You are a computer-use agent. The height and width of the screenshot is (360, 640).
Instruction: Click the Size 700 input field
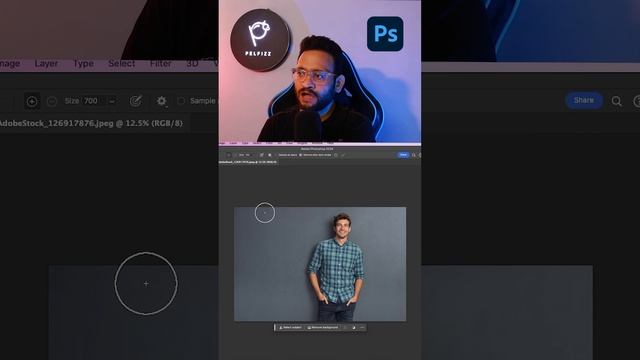(x=93, y=101)
